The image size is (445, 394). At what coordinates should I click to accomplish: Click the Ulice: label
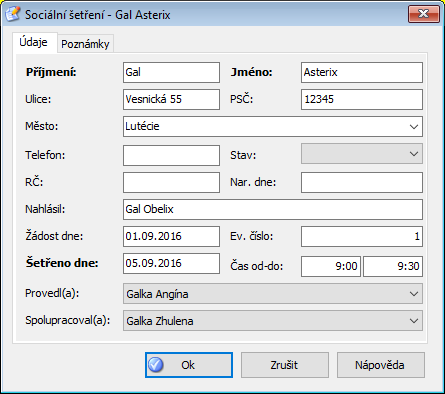pyautogui.click(x=38, y=99)
